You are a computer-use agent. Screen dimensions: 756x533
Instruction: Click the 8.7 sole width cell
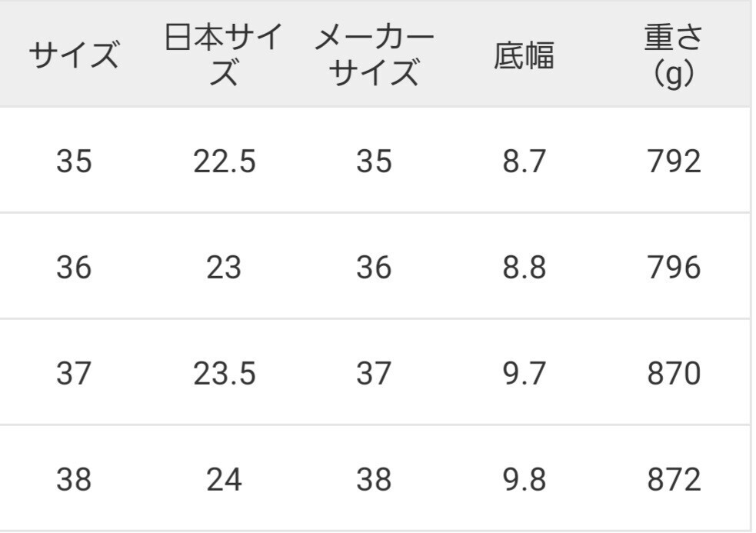click(x=524, y=161)
